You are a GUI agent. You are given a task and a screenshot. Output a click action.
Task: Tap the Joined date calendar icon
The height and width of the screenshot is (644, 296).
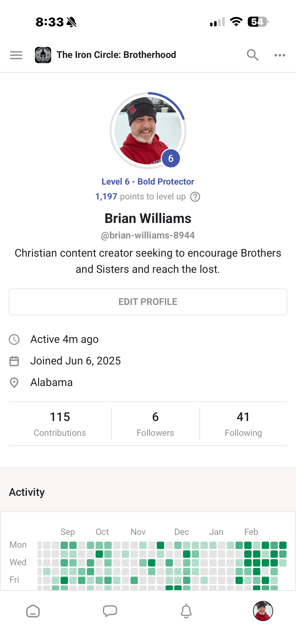(x=14, y=361)
